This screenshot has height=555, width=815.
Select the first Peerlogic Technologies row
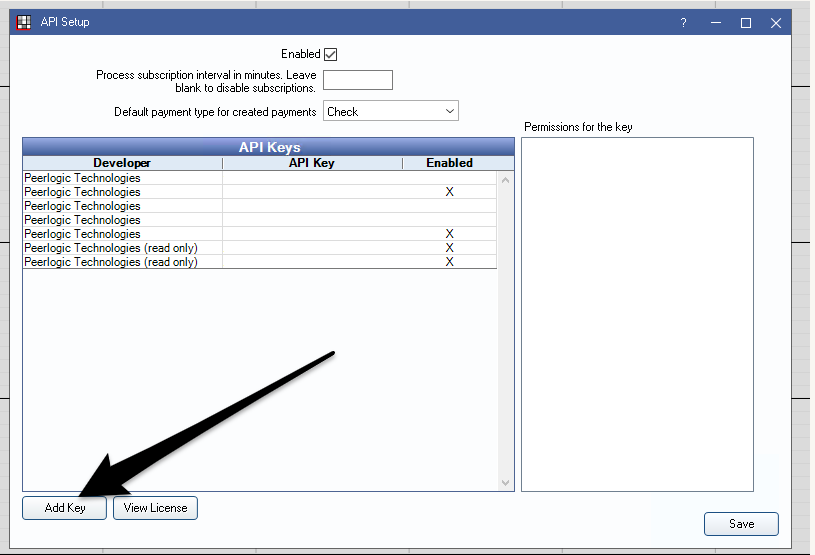pos(260,178)
